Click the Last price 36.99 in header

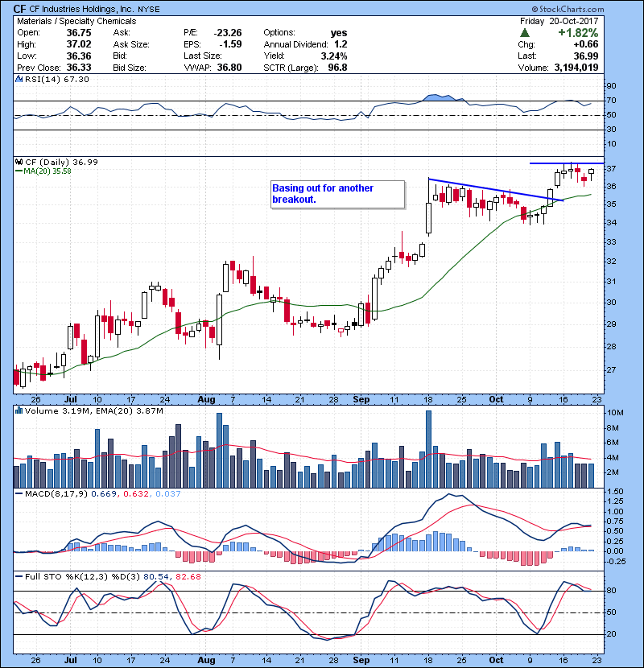pyautogui.click(x=585, y=56)
